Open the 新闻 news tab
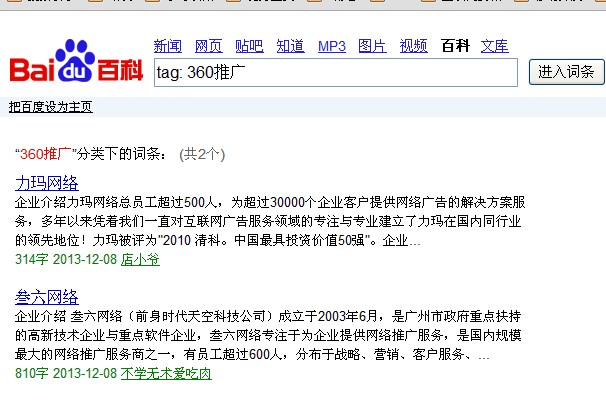Viewport: 606px width, 401px height. 168,46
